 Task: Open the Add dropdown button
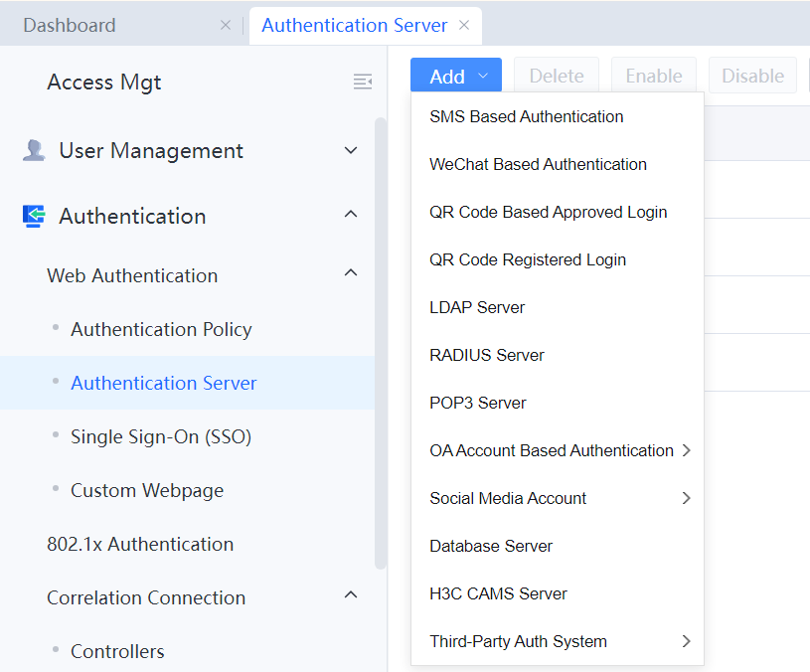click(456, 77)
